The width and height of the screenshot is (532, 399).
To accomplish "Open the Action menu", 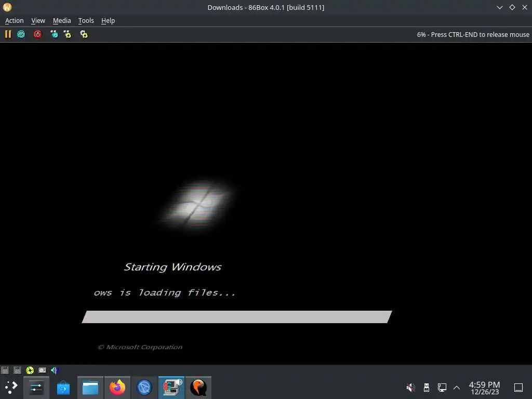I will [x=14, y=21].
